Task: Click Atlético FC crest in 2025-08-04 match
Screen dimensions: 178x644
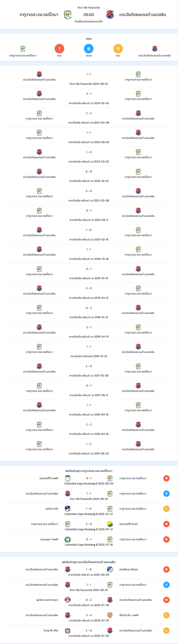Action: click(68, 478)
